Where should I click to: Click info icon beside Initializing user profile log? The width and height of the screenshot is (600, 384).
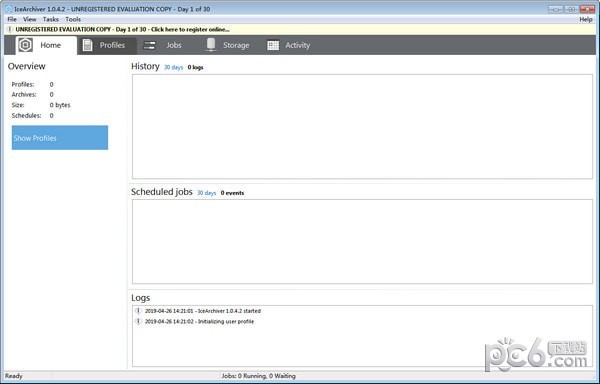point(138,321)
